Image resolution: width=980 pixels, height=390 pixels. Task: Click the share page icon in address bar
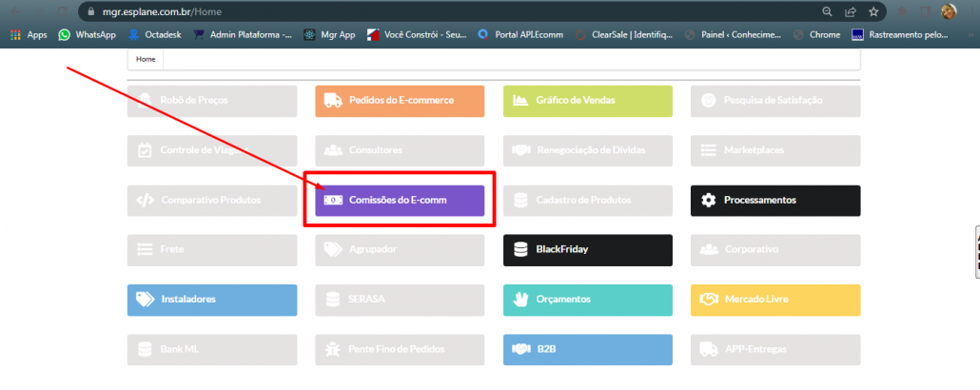[851, 11]
